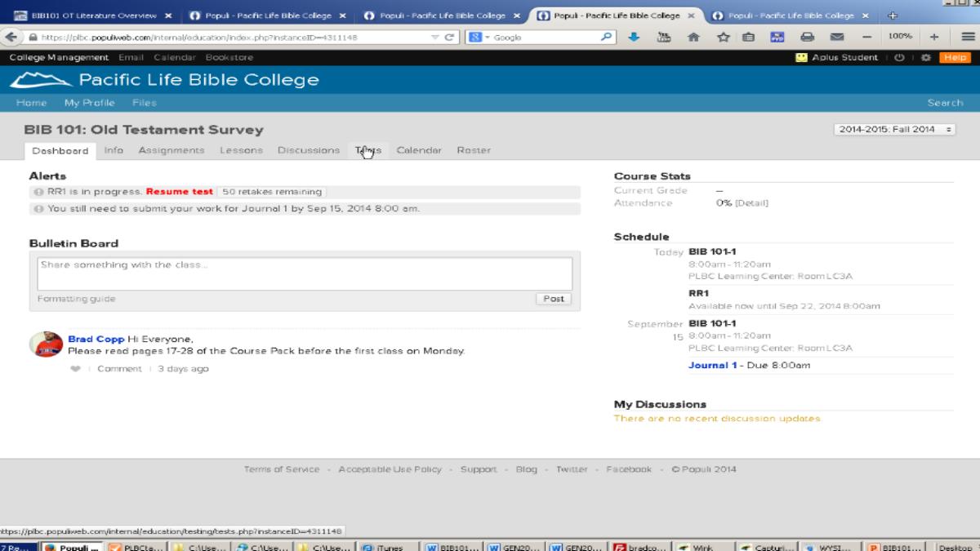Open the Tests course tab
The image size is (980, 551).
tap(367, 150)
